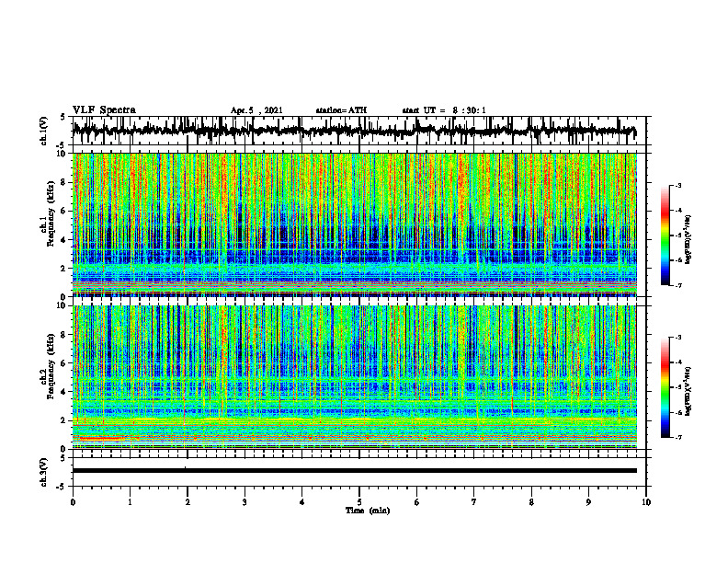Click time axis tick label "2"
The width and height of the screenshot is (728, 563).
click(188, 502)
